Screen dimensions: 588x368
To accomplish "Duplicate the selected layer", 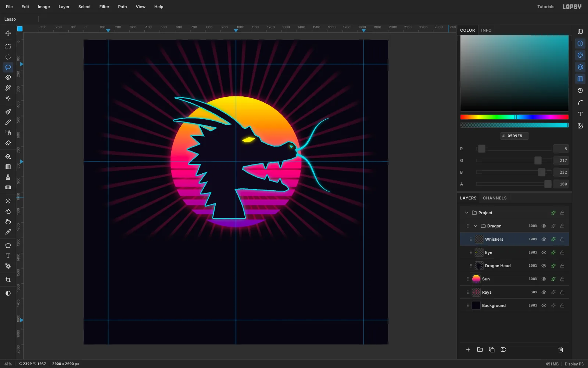I will click(492, 350).
